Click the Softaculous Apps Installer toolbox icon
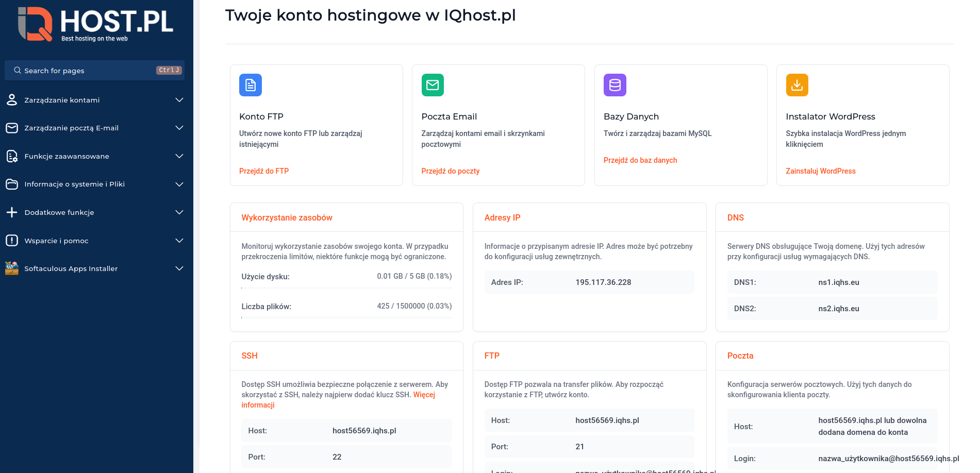The image size is (980, 473). [12, 268]
